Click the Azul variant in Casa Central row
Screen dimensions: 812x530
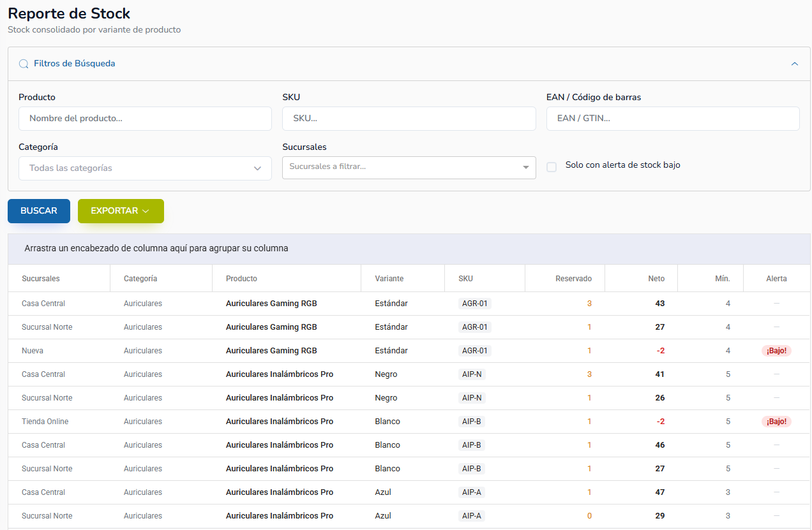tap(383, 492)
